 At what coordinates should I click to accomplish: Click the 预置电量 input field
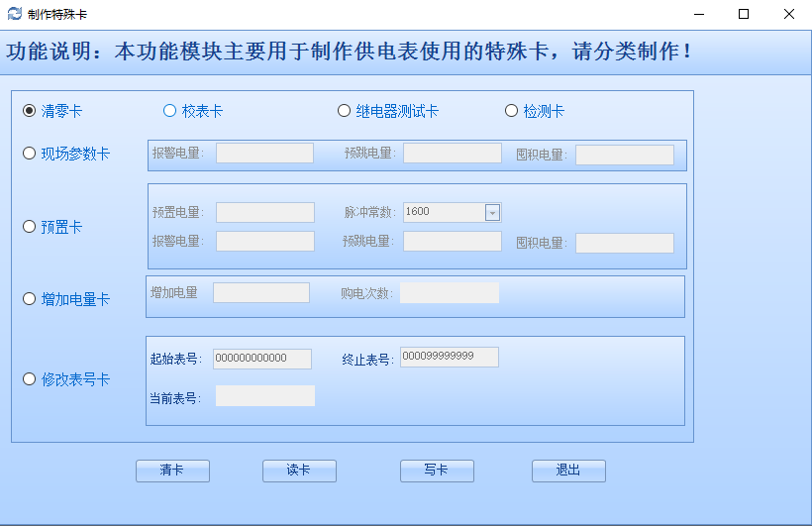point(265,212)
